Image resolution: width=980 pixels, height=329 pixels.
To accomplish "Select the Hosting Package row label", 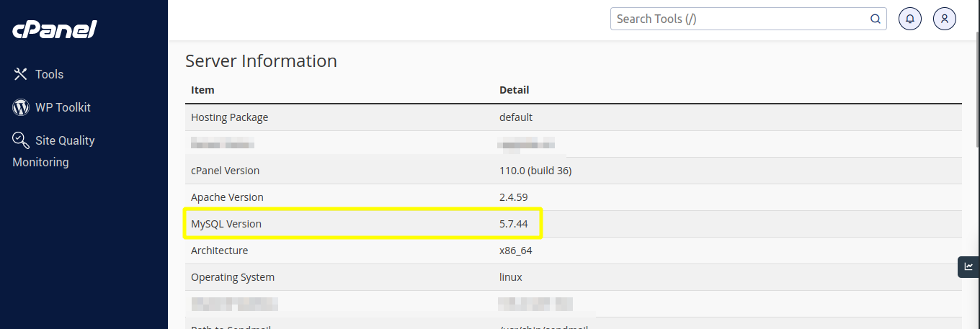I will [229, 117].
